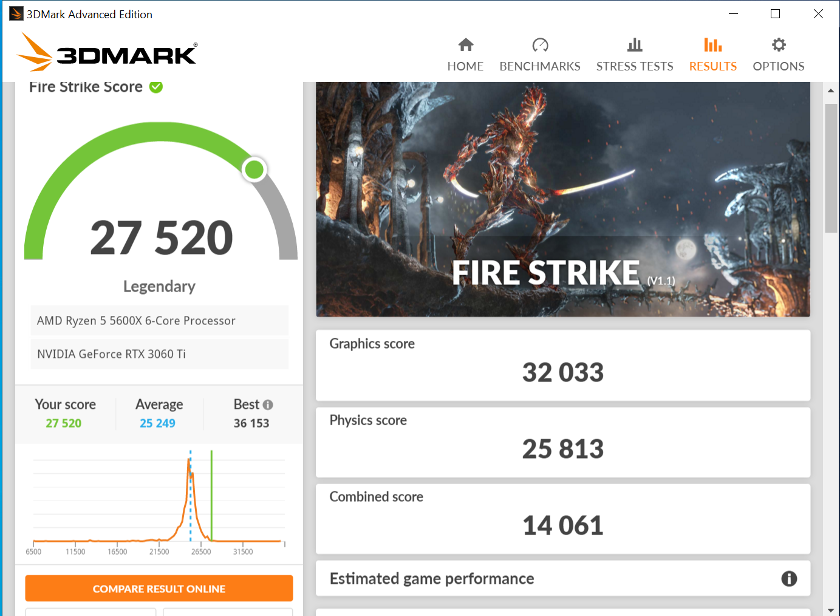Click NVIDIA GeForce RTX 3060 Ti row
The image size is (840, 616).
click(x=159, y=354)
